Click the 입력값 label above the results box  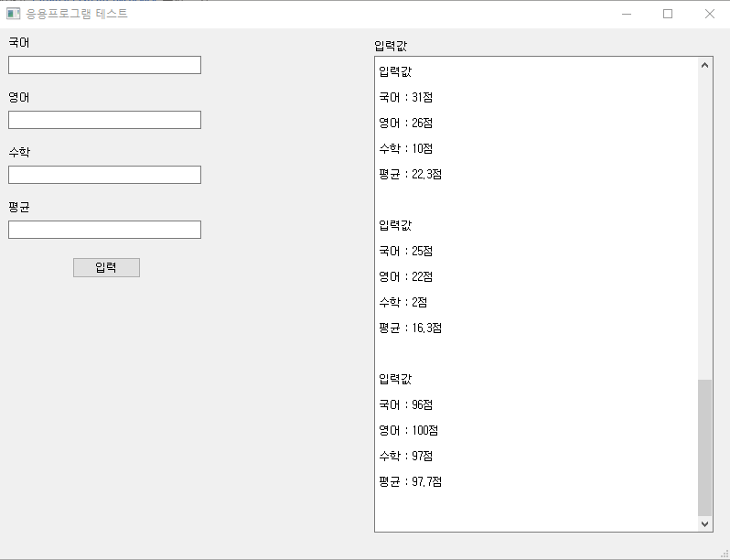click(x=391, y=46)
